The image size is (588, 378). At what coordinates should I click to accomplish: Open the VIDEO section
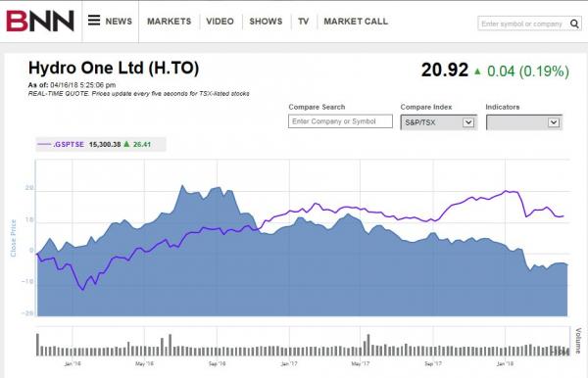pos(220,22)
